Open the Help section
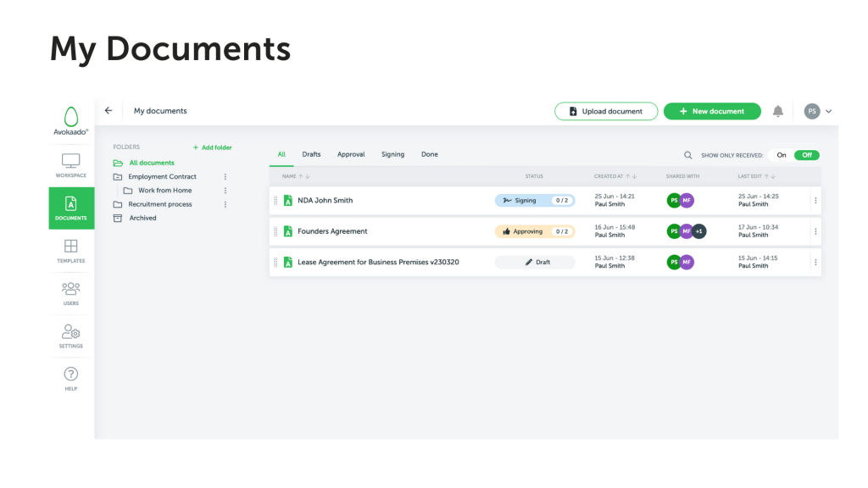The image size is (868, 488). click(x=70, y=377)
